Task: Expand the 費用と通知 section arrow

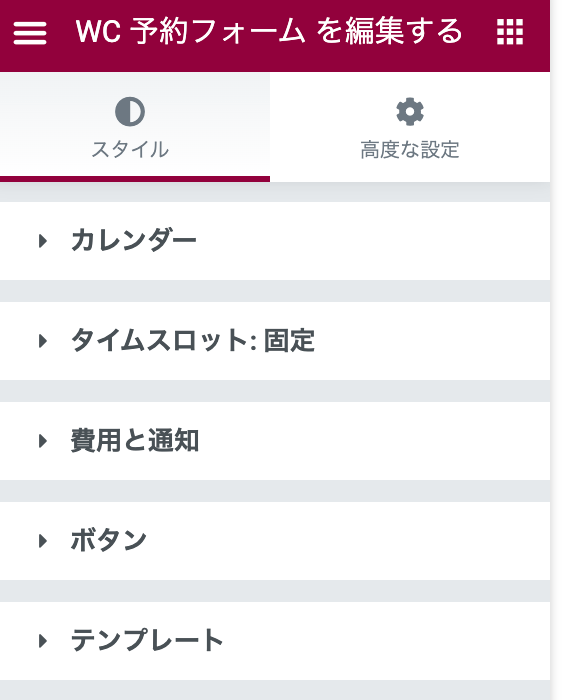Action: (43, 441)
